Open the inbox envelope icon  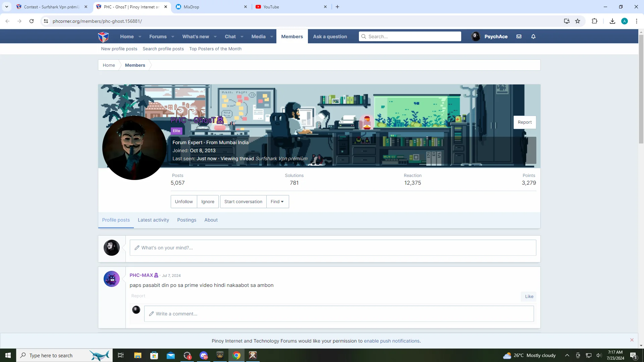click(x=519, y=37)
